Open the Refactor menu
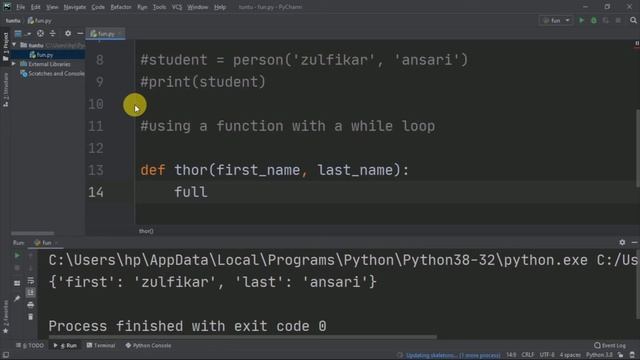 point(121,7)
